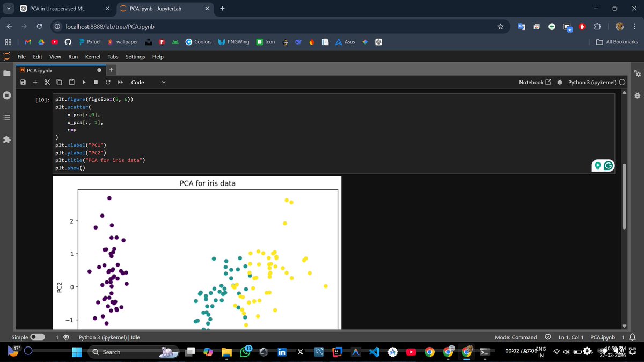Open the Chrome three-dot menu
The image size is (644, 362).
(634, 26)
